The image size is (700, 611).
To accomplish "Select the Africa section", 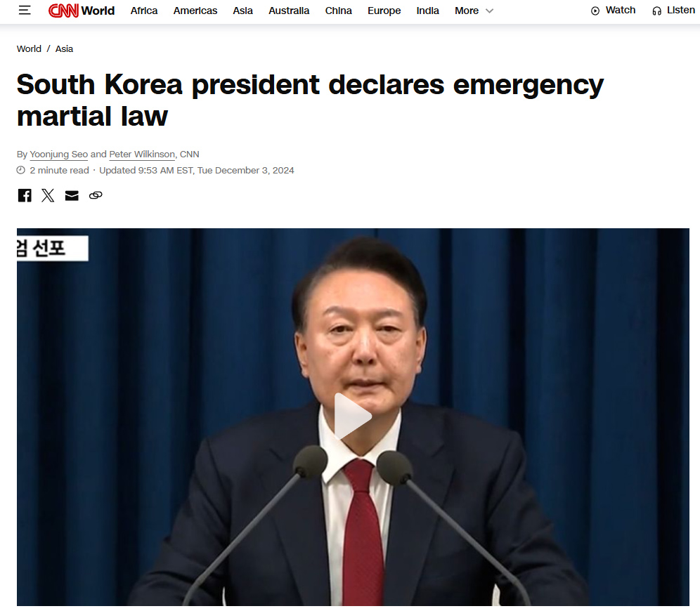I will coord(144,11).
